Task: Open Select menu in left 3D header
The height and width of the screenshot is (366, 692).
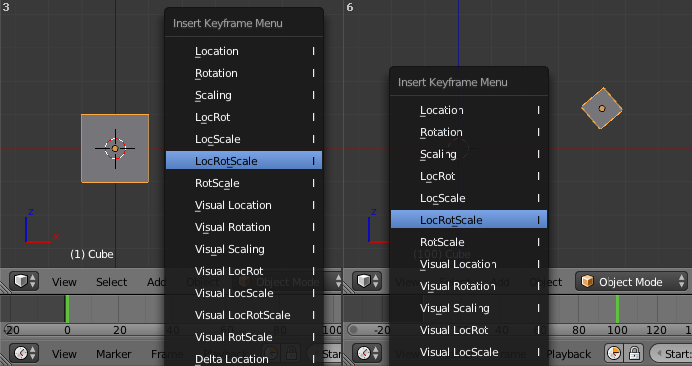Action: tap(111, 282)
